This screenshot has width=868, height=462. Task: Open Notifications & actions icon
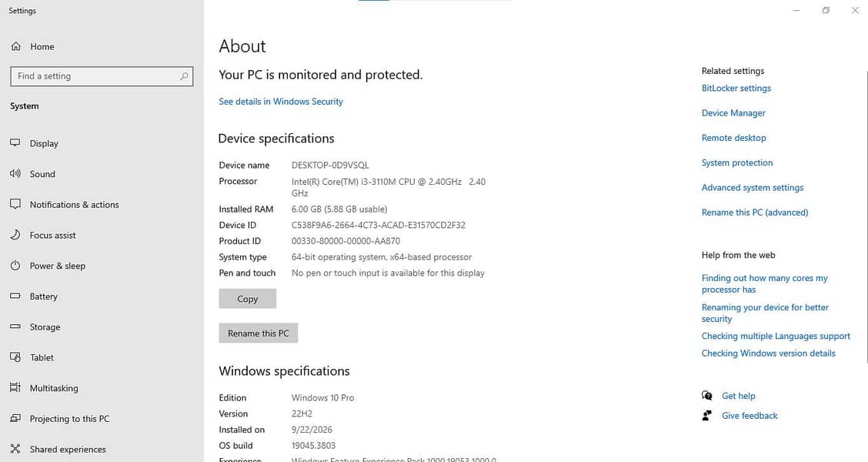15,204
